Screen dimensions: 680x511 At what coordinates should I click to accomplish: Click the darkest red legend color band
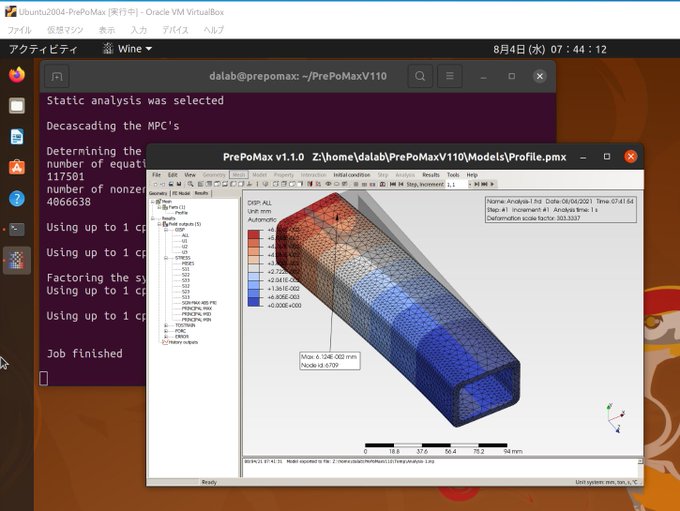pyautogui.click(x=254, y=235)
